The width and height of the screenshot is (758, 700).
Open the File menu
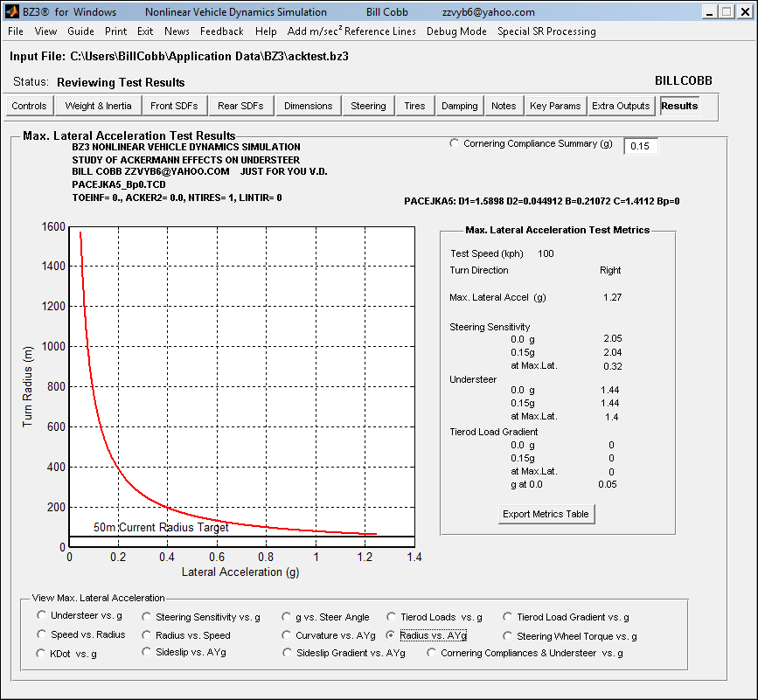(x=16, y=31)
